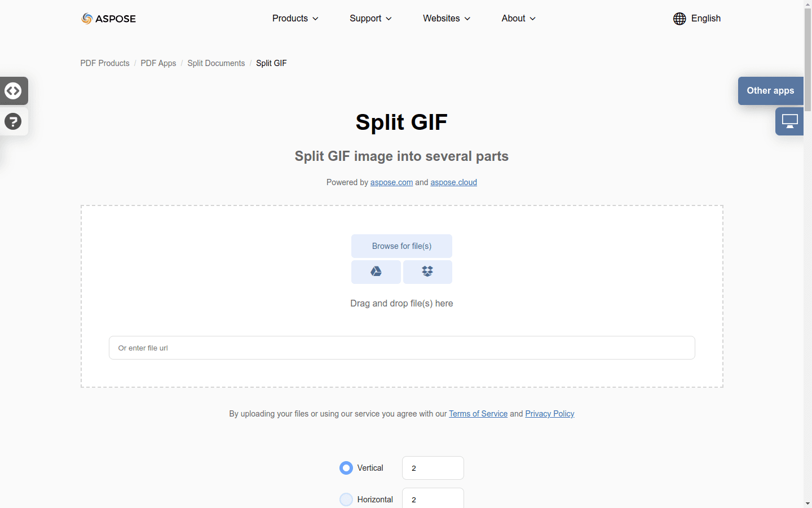
Task: Open the embed code sidebar panel
Action: [x=14, y=91]
